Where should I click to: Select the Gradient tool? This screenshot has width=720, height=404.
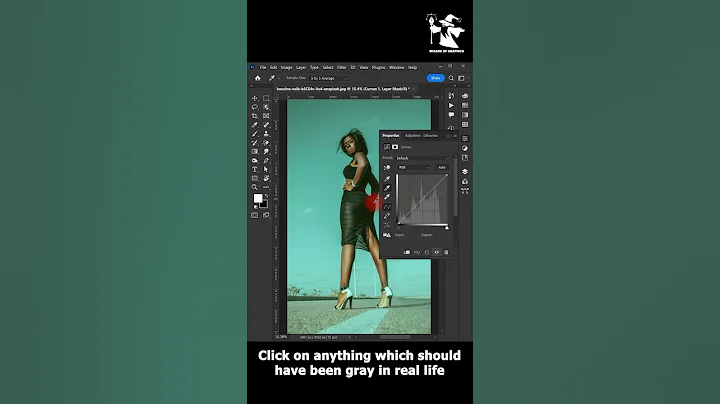(x=255, y=152)
